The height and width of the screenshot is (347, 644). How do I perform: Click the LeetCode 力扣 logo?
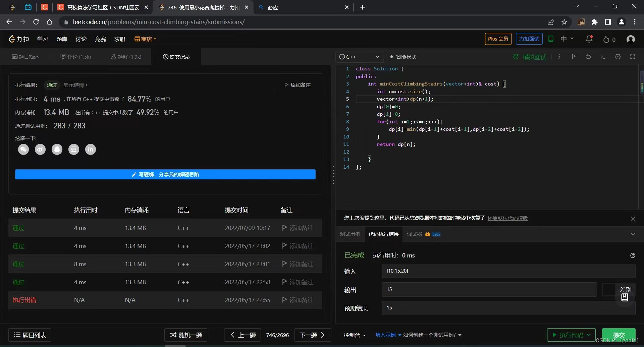19,39
